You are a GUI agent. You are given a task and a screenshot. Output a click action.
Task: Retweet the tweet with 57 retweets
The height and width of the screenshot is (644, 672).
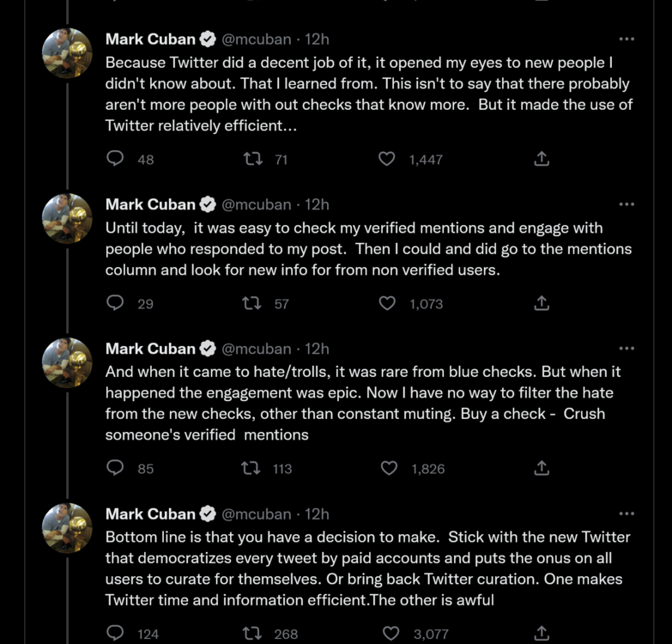(252, 303)
